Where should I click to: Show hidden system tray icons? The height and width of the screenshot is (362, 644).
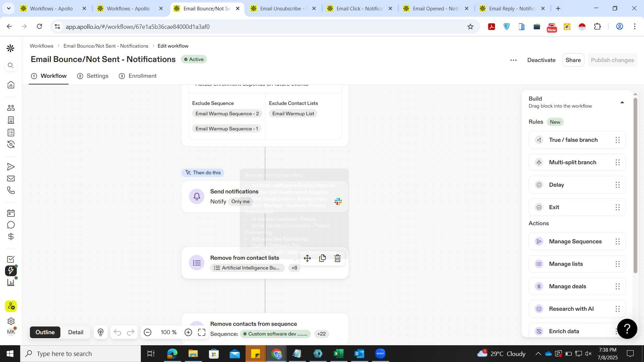538,354
